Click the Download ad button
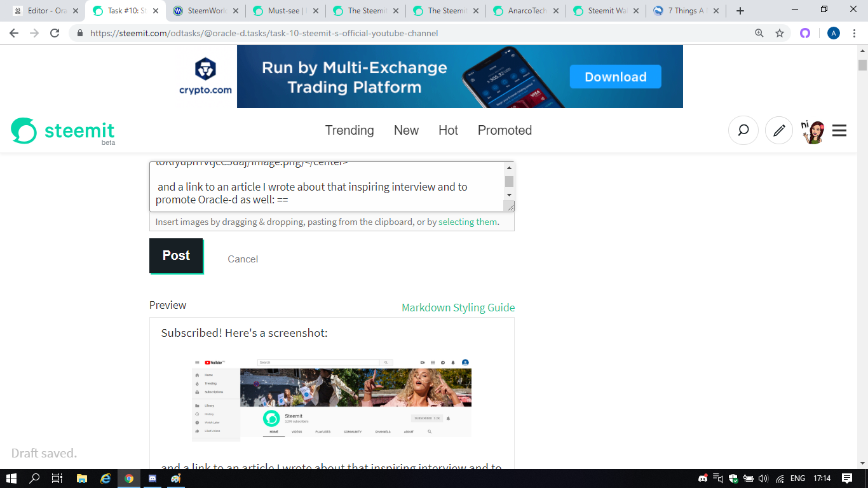The image size is (868, 488). (x=615, y=77)
